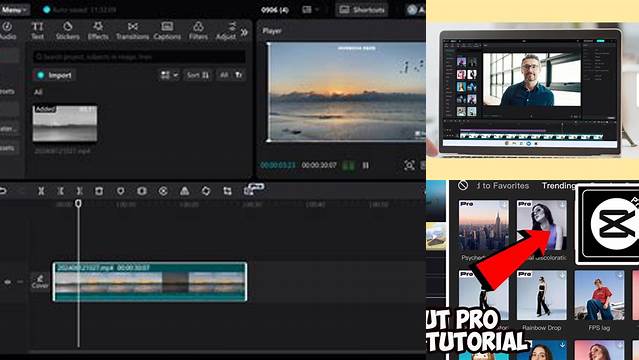Open the Transitions panel
This screenshot has width=639, height=360.
(132, 31)
